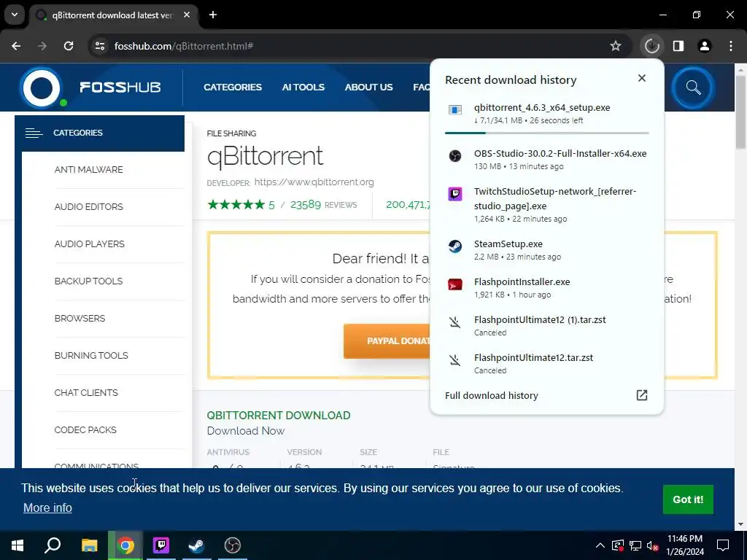Click the muted volume tray icon
This screenshot has height=560, width=747.
click(x=653, y=545)
